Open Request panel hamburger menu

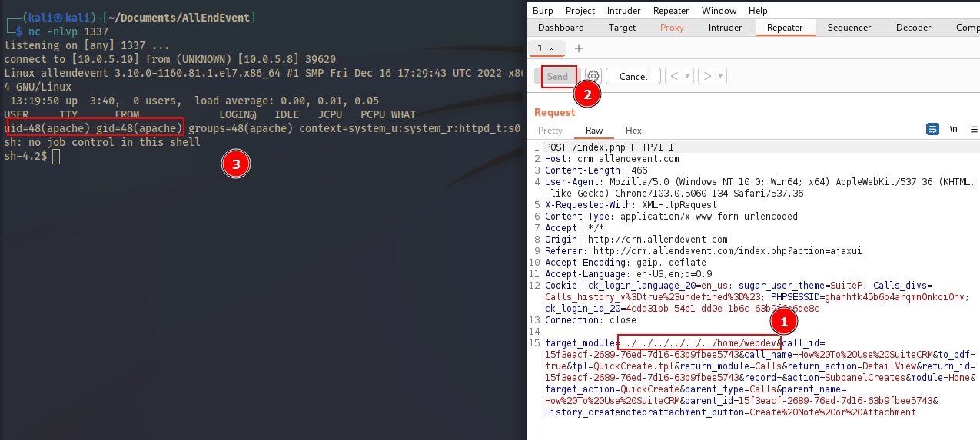click(x=974, y=130)
